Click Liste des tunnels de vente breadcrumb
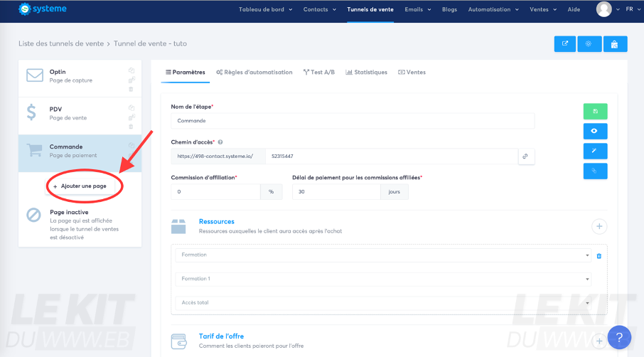Screen dimensions: 644x357 tap(61, 43)
